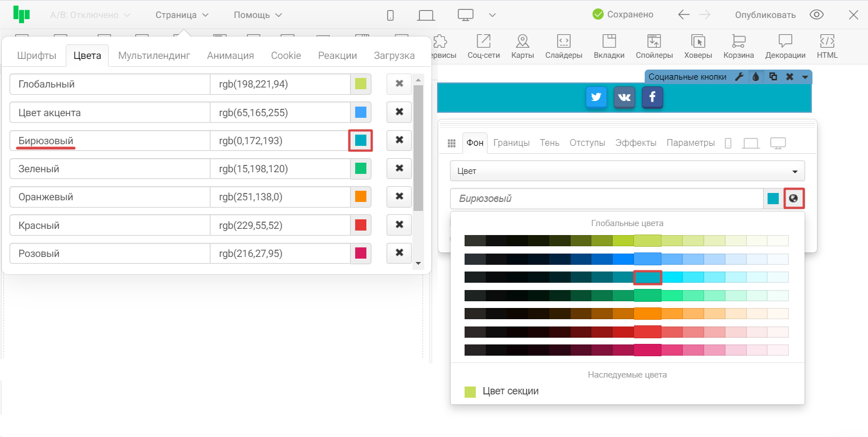Click the wrench icon on Социальные кнопки
Image resolution: width=868 pixels, height=437 pixels.
(x=740, y=77)
